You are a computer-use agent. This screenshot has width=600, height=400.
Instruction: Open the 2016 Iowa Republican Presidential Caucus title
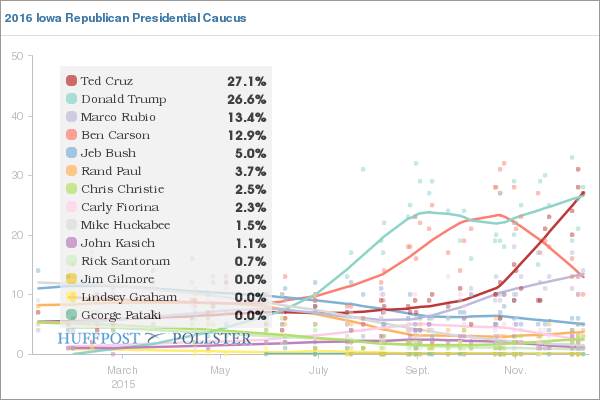pos(125,18)
